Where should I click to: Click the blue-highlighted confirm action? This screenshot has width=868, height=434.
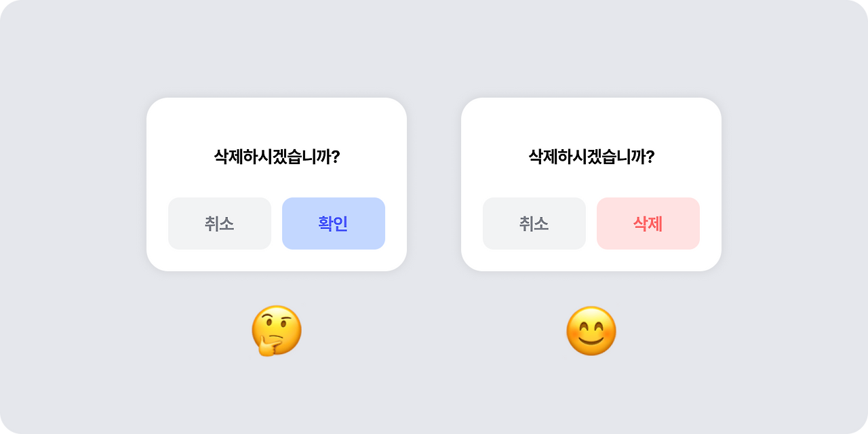[334, 223]
